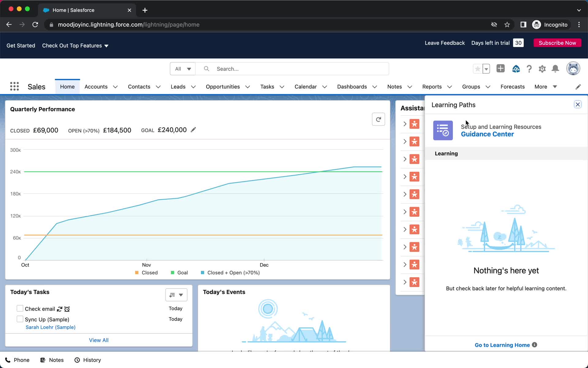Click the info icon beside Go to Learning Home
The height and width of the screenshot is (368, 588).
[534, 345]
